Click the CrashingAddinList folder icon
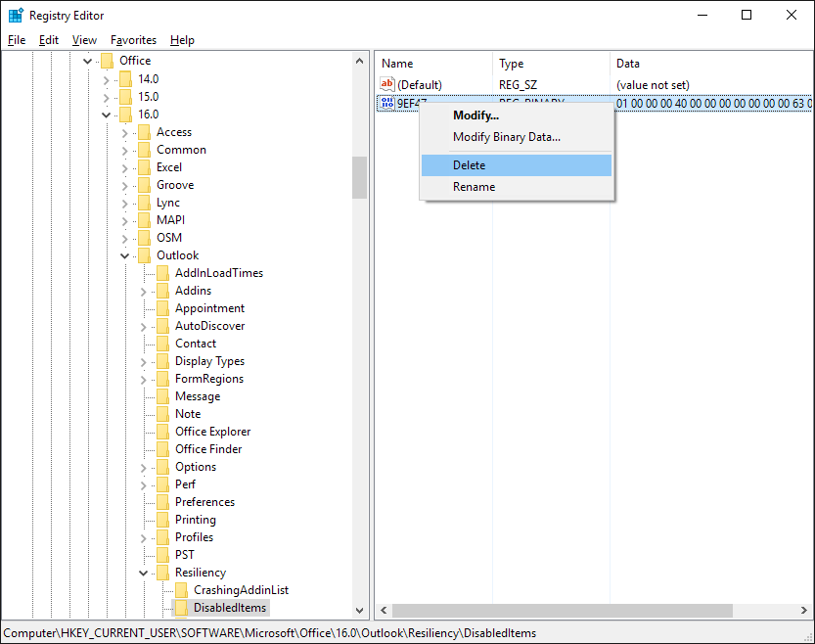 point(181,590)
